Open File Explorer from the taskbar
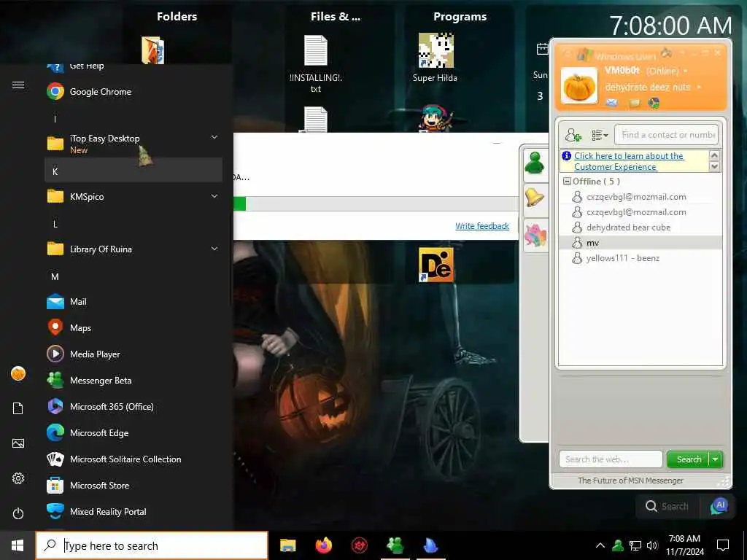747x560 pixels. coord(287,545)
